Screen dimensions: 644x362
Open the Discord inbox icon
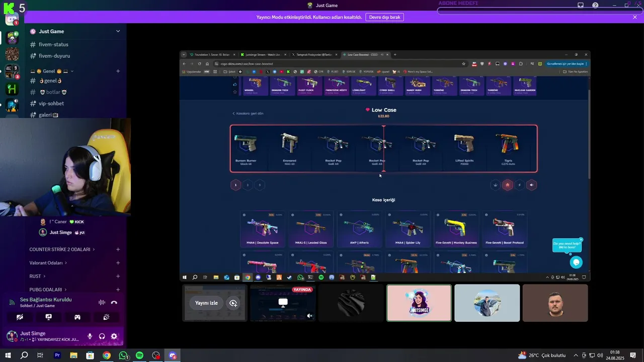point(581,5)
